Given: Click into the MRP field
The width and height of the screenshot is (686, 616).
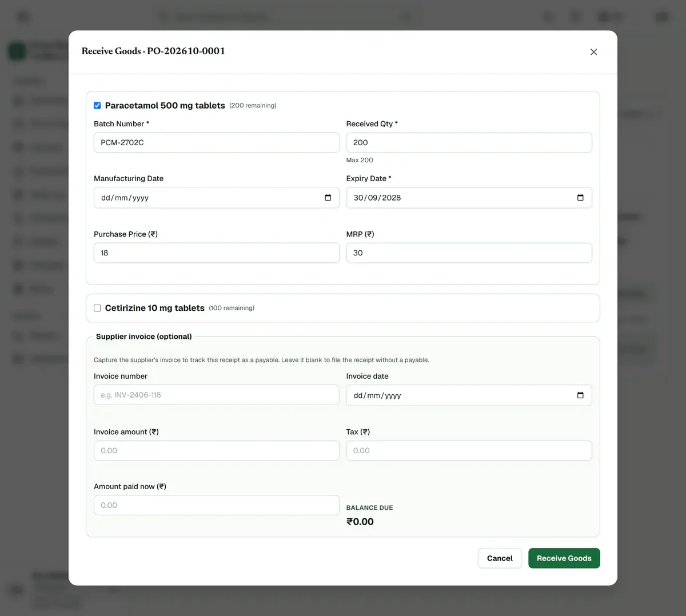Looking at the screenshot, I should [x=469, y=253].
